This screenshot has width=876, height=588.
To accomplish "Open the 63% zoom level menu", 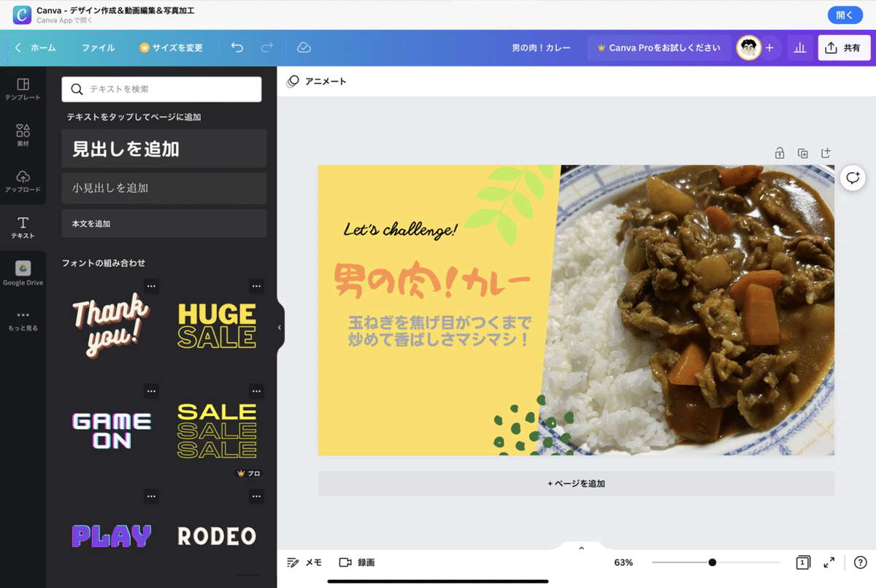I will coord(623,562).
